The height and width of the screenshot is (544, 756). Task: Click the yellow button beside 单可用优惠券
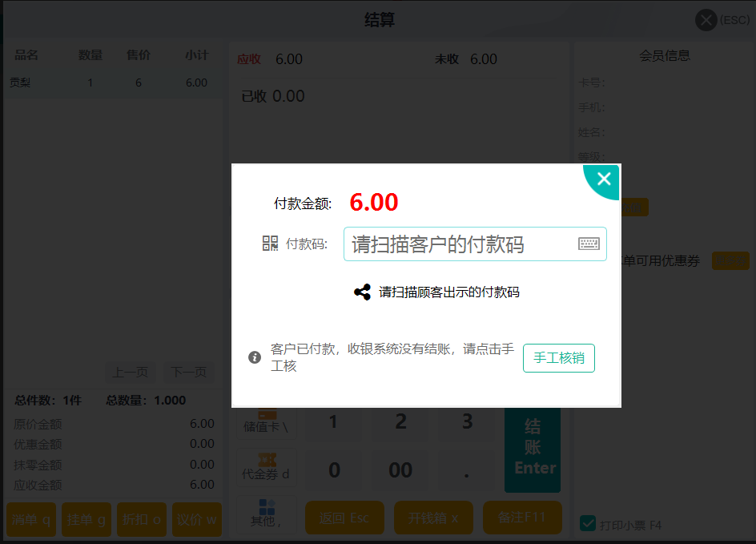pyautogui.click(x=730, y=261)
